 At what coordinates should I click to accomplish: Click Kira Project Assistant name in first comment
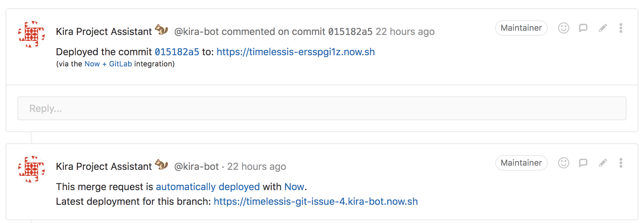[x=104, y=32]
